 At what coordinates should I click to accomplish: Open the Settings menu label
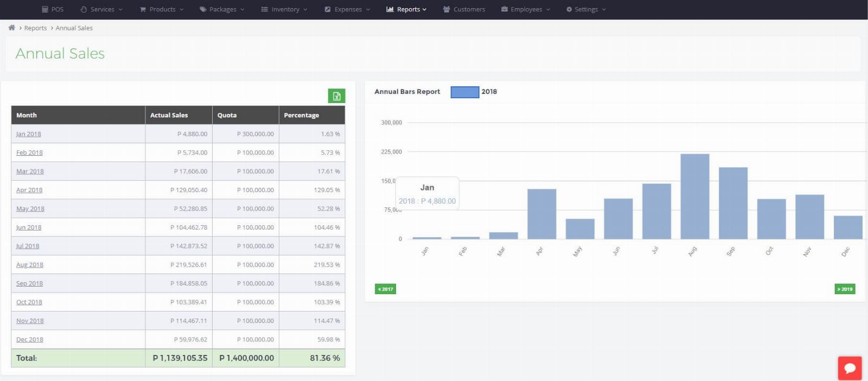(x=586, y=9)
